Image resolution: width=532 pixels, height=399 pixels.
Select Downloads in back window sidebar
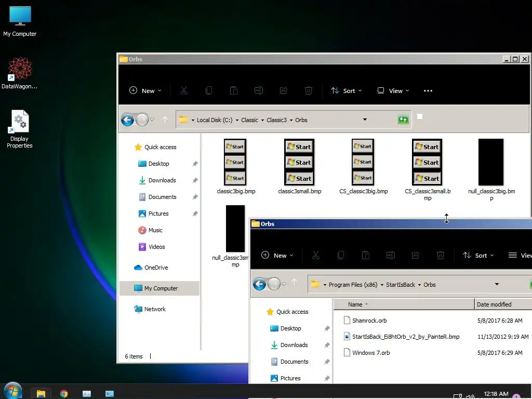(x=157, y=180)
